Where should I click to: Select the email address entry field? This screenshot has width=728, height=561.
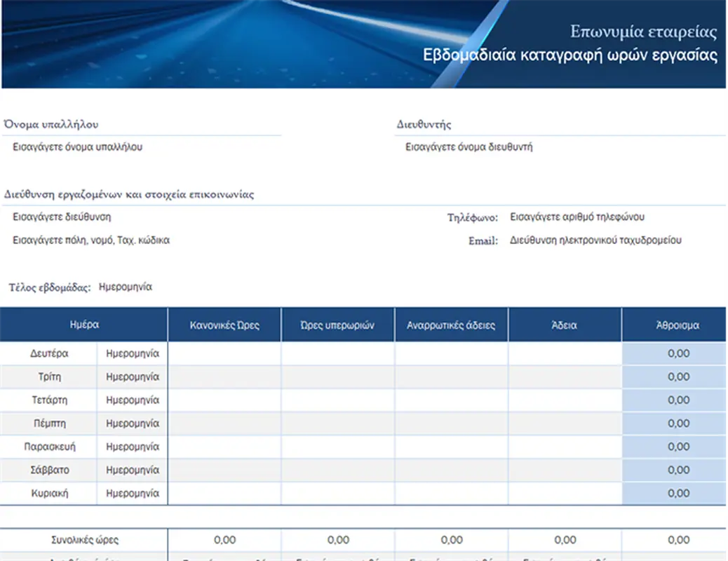595,240
